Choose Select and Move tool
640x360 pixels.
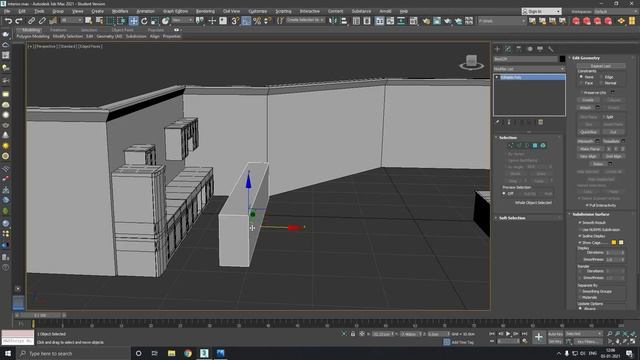pyautogui.click(x=133, y=20)
